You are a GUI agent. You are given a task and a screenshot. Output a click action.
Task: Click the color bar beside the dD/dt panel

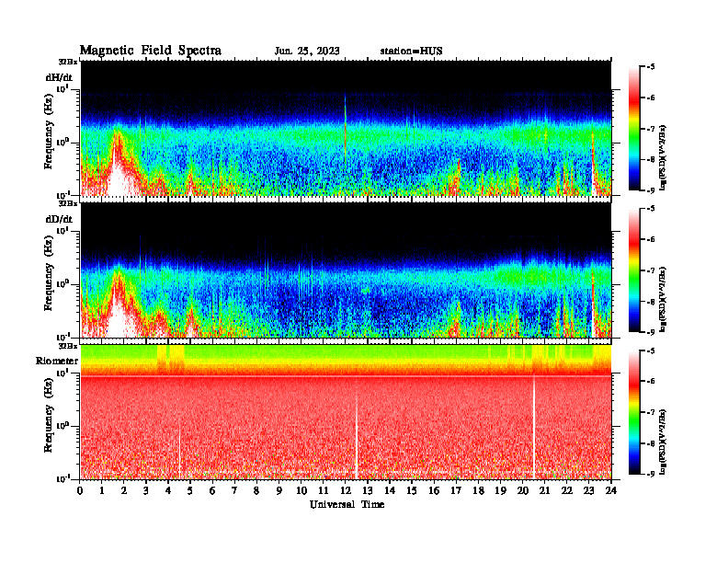[x=634, y=270]
